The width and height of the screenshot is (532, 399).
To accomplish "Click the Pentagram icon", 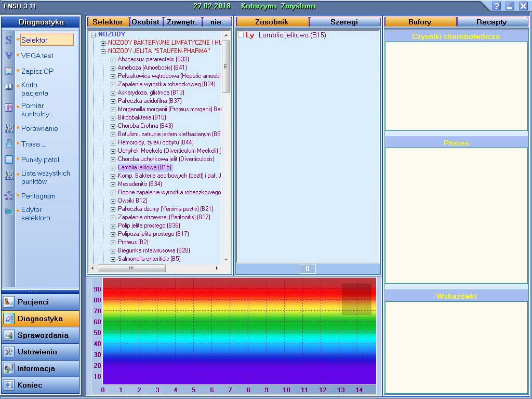I will (9, 196).
